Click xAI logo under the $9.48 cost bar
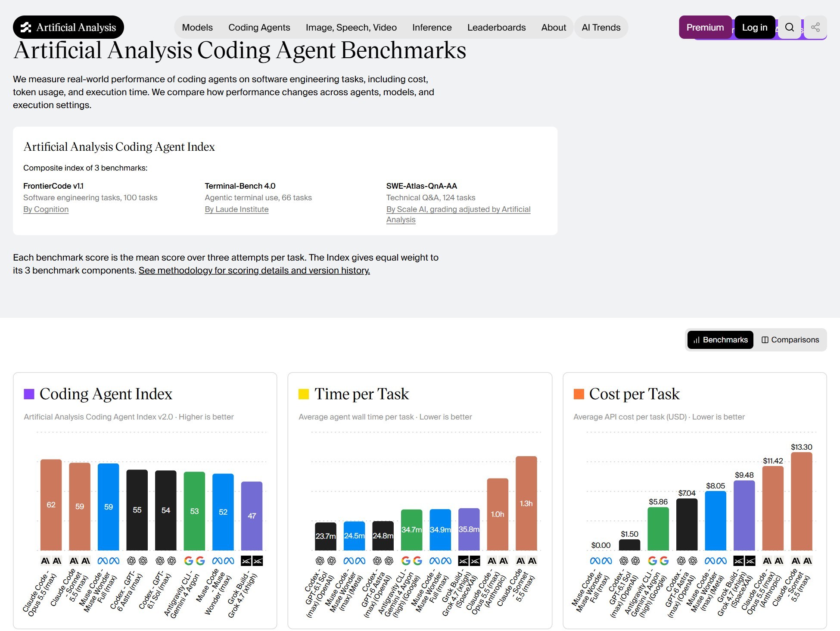840x631 pixels. 744,561
